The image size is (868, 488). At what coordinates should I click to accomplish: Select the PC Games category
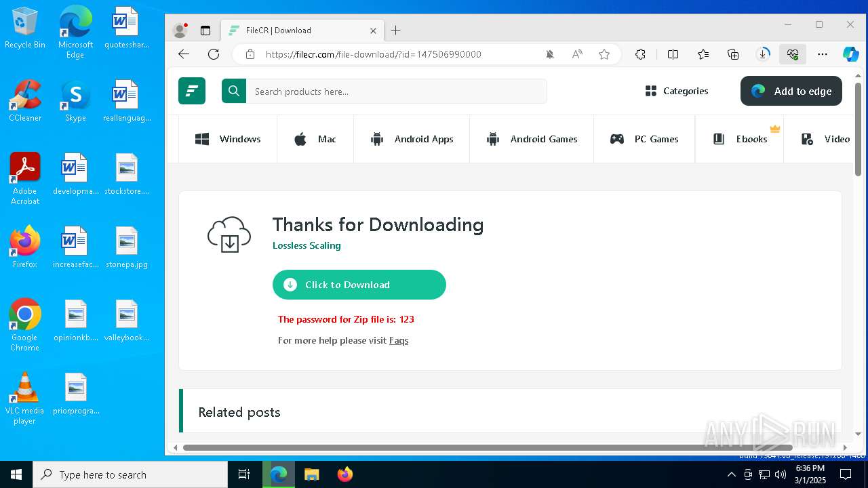pos(644,139)
